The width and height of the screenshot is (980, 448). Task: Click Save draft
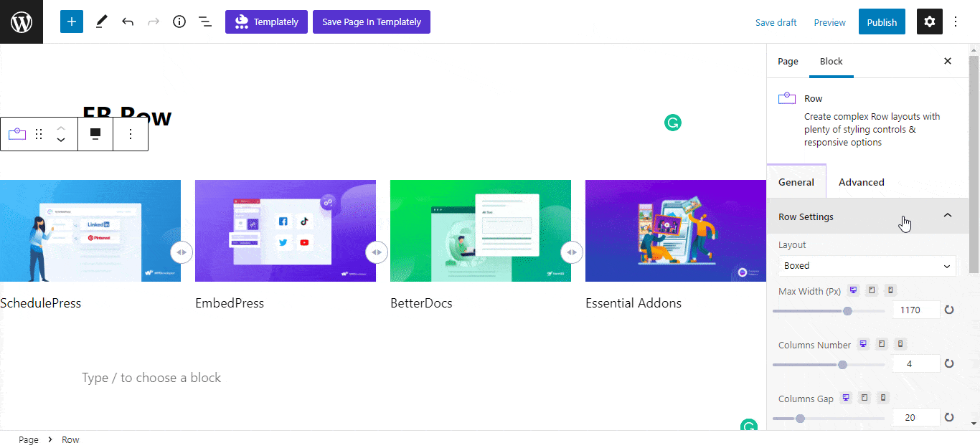(x=776, y=22)
